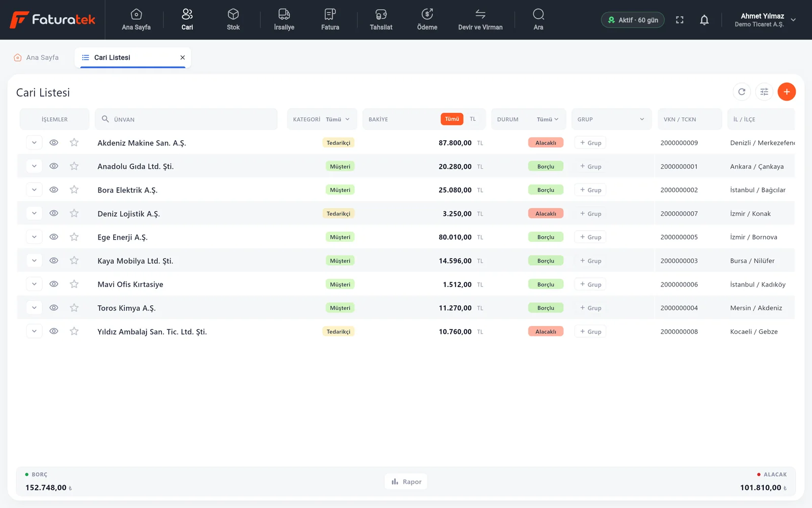
Task: Open the Ara search tool
Action: 538,20
